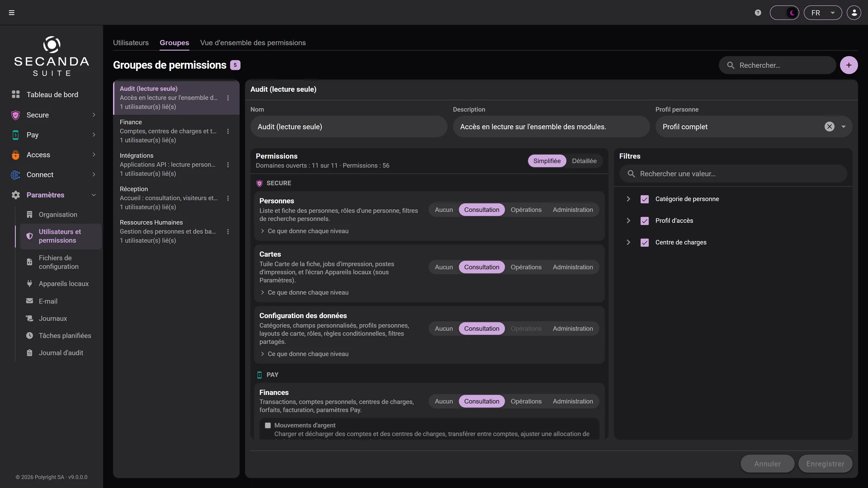Open options menu for Intégrations group
This screenshot has width=868, height=488.
click(x=228, y=165)
